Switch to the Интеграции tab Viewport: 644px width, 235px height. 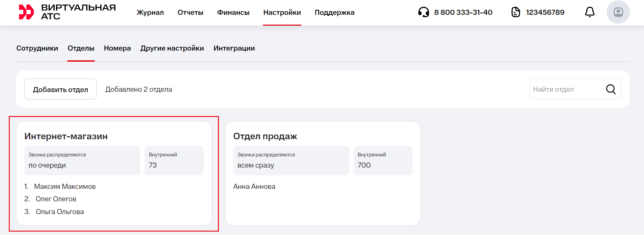click(234, 48)
